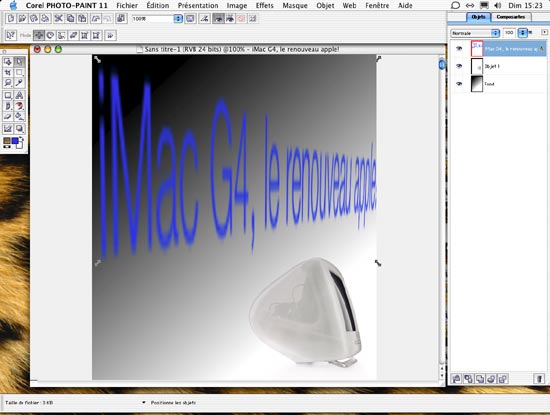
Task: Click the New document icon in the toolbar
Action: point(11,18)
